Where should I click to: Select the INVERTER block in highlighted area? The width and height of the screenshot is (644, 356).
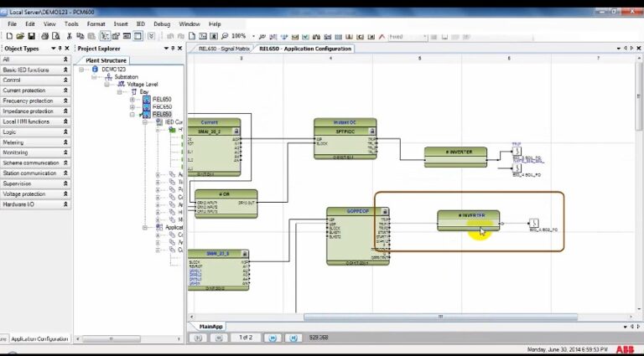468,220
